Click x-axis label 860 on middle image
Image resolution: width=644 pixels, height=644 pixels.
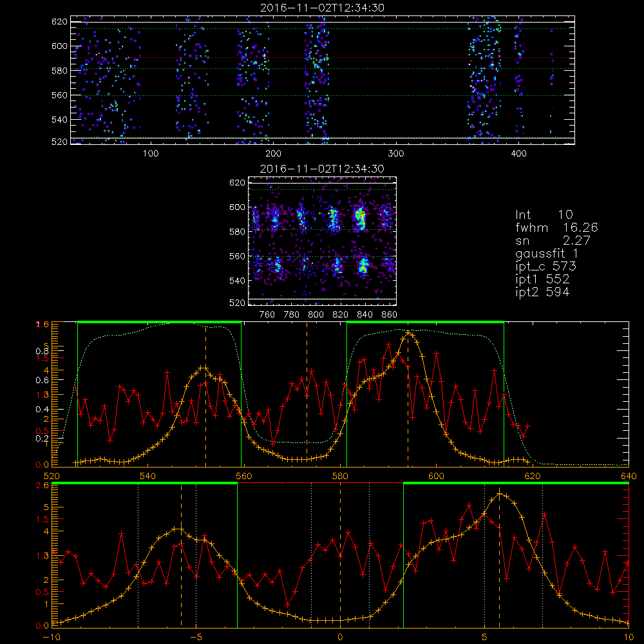coord(390,315)
